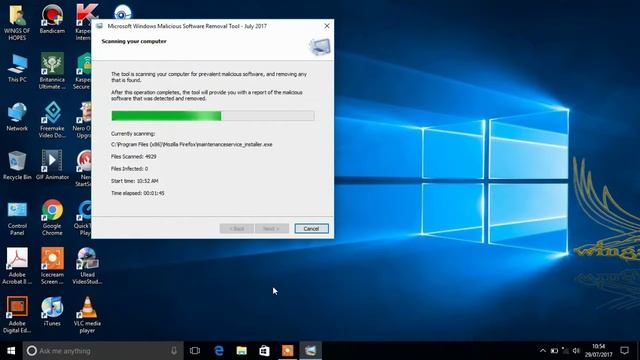Click the scanned file path maintenanceservice_installer.exe

point(191,144)
